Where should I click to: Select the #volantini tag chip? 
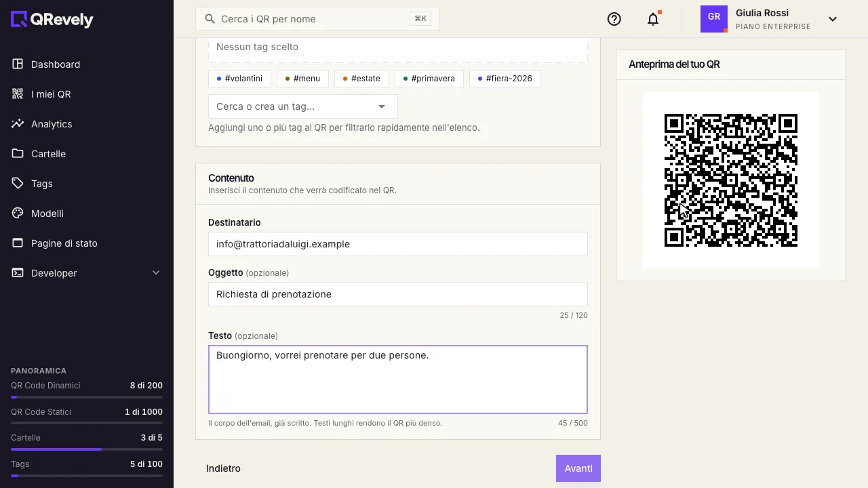click(239, 79)
